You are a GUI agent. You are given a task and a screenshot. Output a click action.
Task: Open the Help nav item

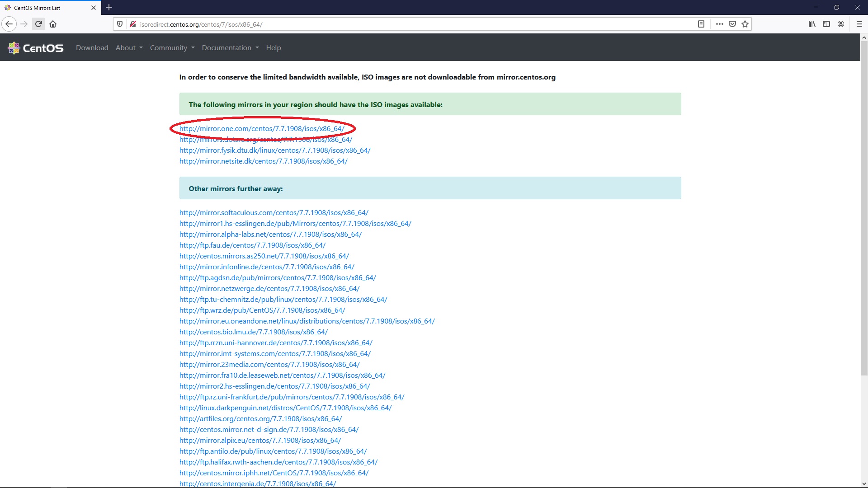tap(274, 48)
